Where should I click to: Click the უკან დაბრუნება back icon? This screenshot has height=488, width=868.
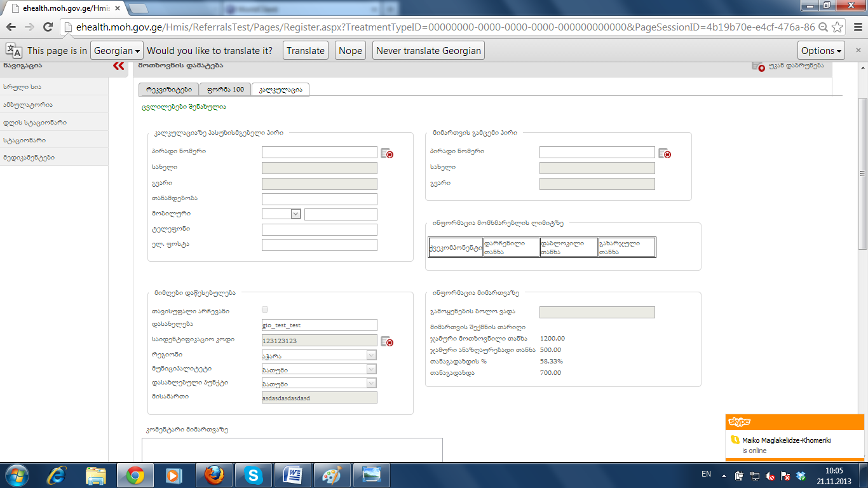pos(758,66)
